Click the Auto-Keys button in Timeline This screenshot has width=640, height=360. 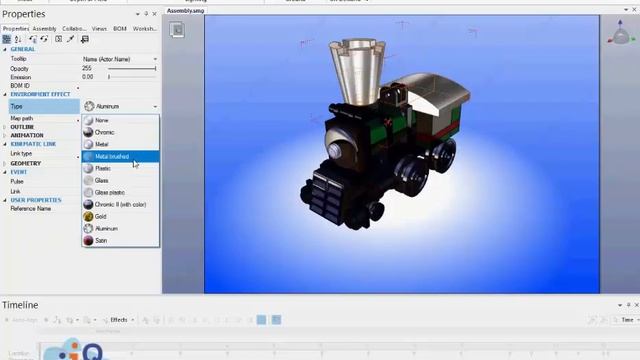coord(21,320)
